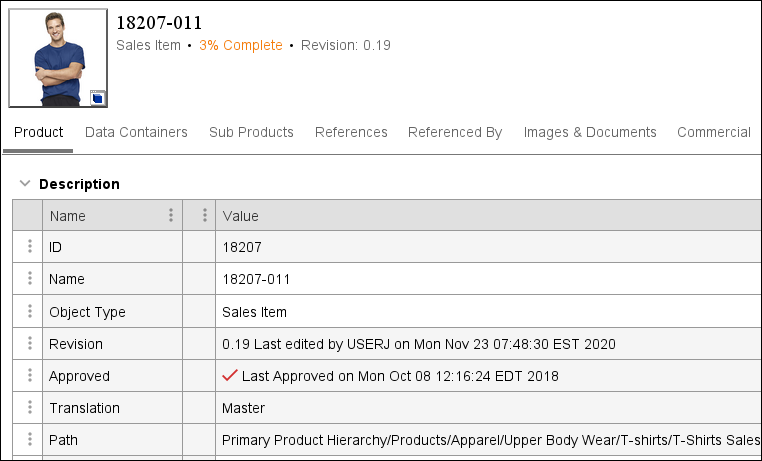762x461 pixels.
Task: Open row menu dots for Name row
Action: tap(28, 279)
